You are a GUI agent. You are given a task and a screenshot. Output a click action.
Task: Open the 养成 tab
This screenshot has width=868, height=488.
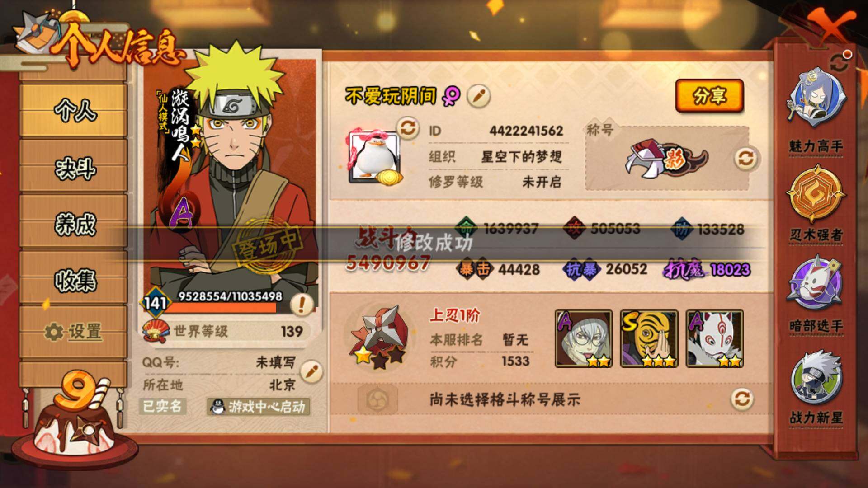point(74,223)
